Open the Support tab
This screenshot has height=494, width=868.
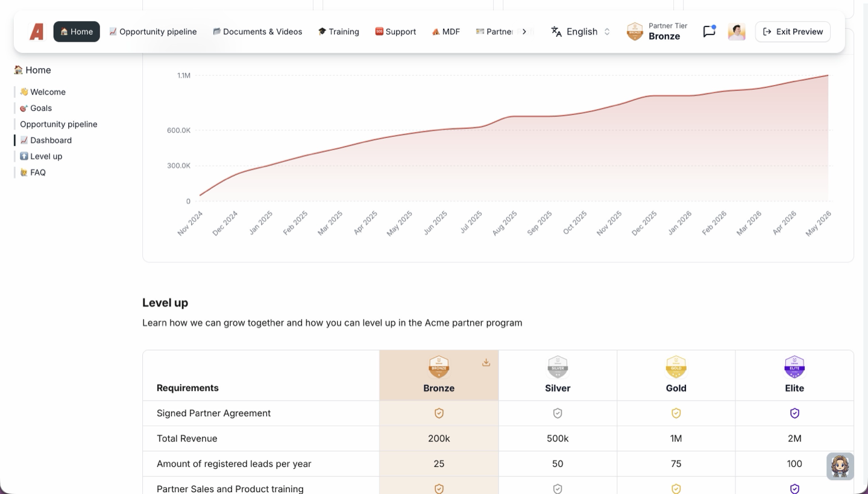tap(395, 31)
